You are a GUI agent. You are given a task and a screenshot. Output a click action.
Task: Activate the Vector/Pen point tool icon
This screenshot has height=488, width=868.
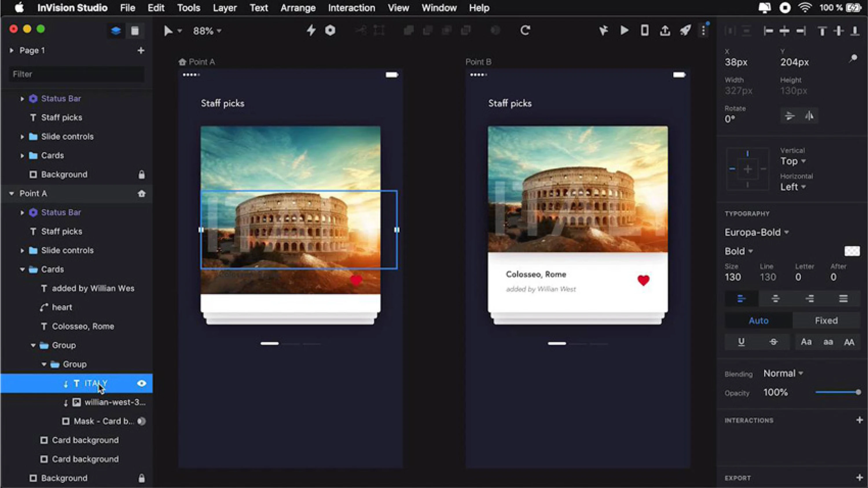pyautogui.click(x=603, y=30)
